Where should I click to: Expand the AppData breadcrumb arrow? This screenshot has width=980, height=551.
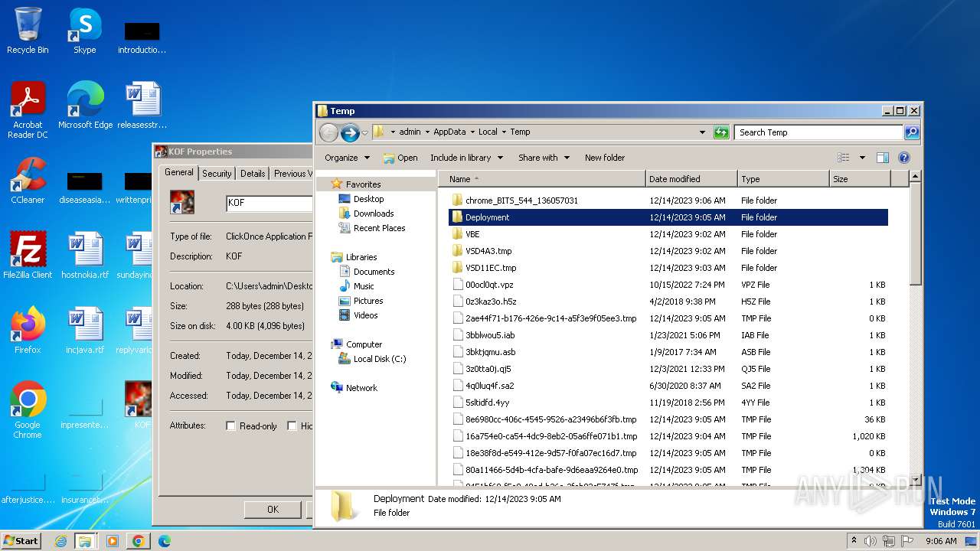[x=472, y=132]
